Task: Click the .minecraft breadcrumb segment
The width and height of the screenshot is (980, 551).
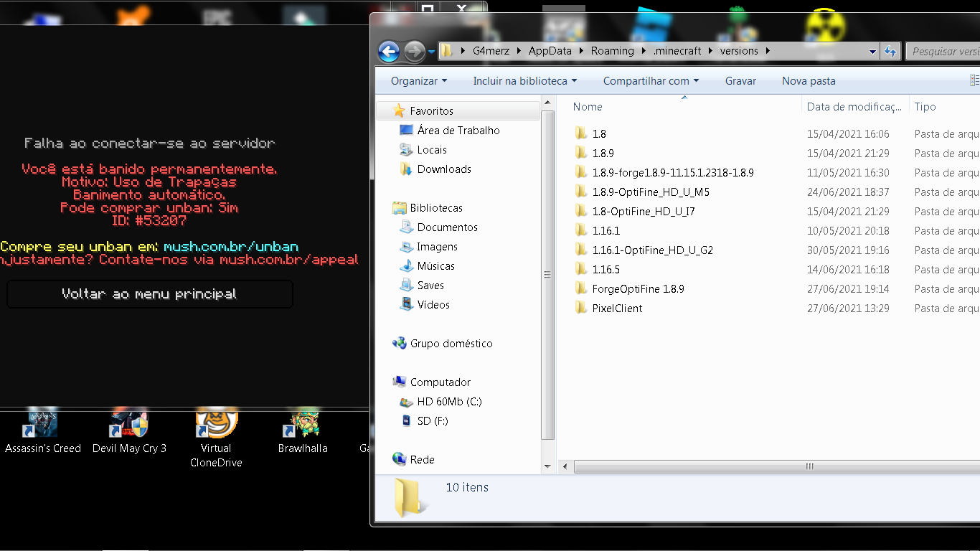Action: coord(677,51)
